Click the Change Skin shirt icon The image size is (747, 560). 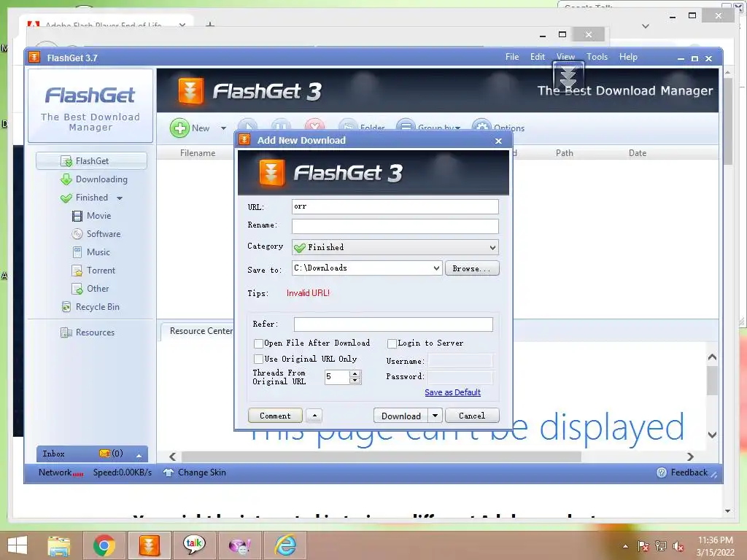(x=169, y=472)
